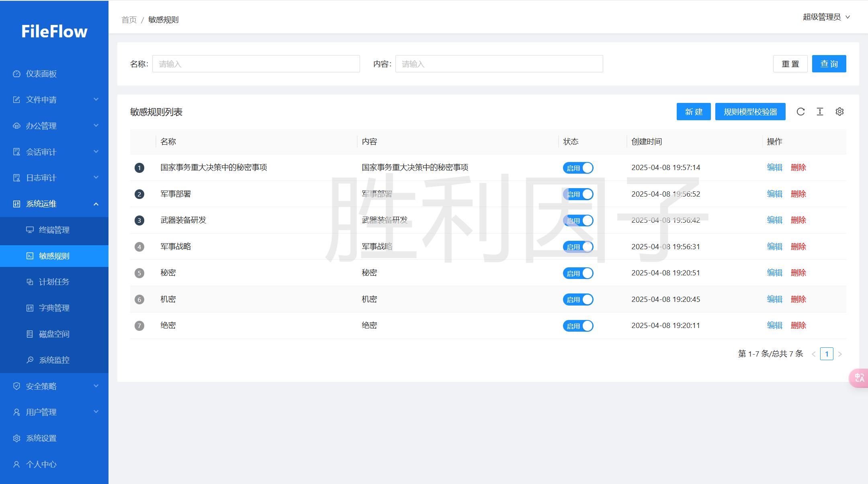Open the table density icon
Viewport: 868px width, 484px height.
click(820, 112)
